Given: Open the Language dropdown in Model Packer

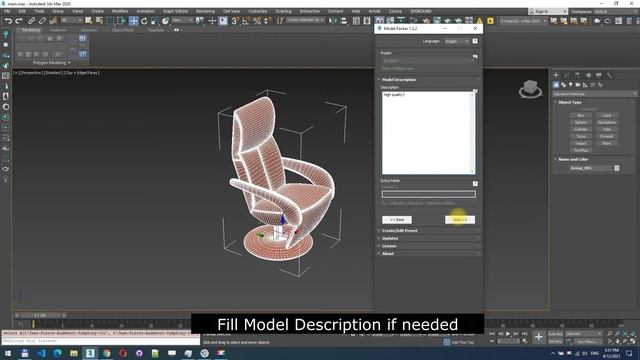Looking at the screenshot, I should [456, 41].
